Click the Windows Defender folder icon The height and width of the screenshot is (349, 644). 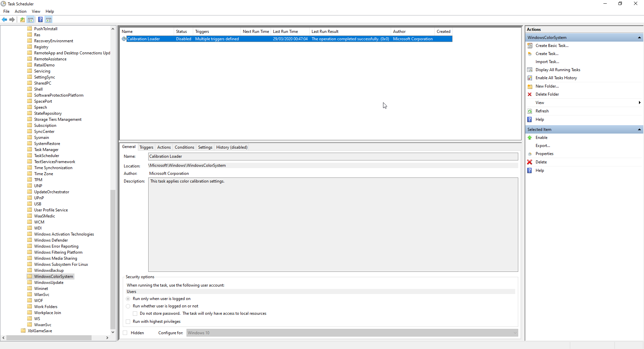tap(30, 240)
